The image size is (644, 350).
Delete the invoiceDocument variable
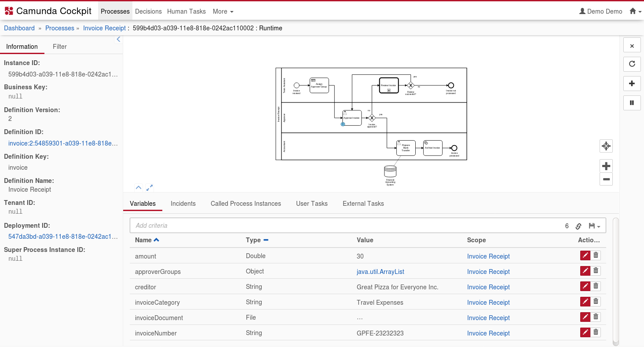point(596,317)
